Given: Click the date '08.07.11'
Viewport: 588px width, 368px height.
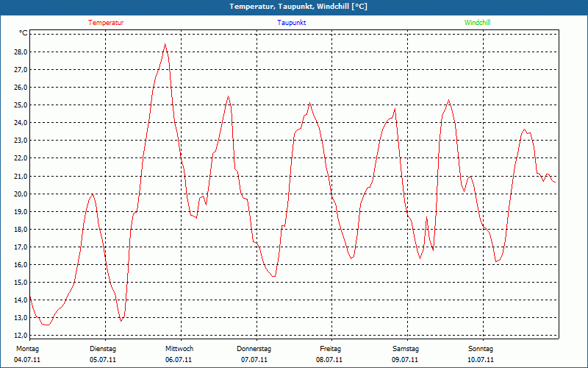Looking at the screenshot, I should (x=329, y=360).
